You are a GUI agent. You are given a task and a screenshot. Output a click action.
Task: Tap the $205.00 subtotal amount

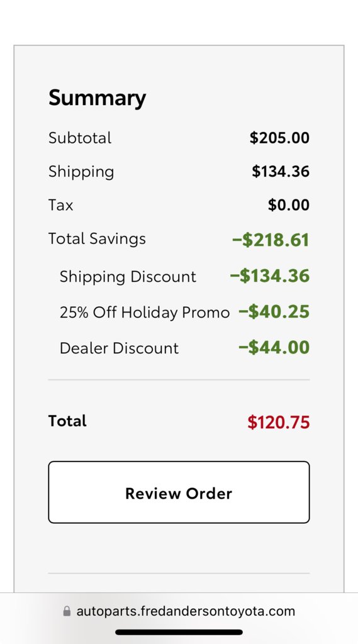click(x=279, y=138)
